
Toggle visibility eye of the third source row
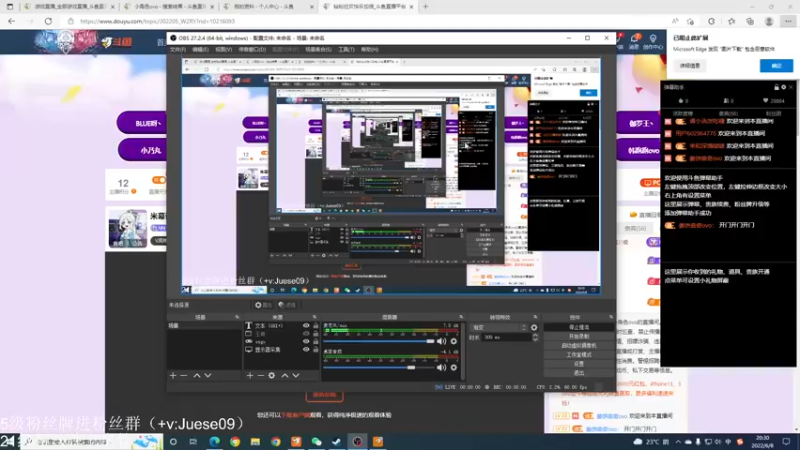click(x=306, y=341)
